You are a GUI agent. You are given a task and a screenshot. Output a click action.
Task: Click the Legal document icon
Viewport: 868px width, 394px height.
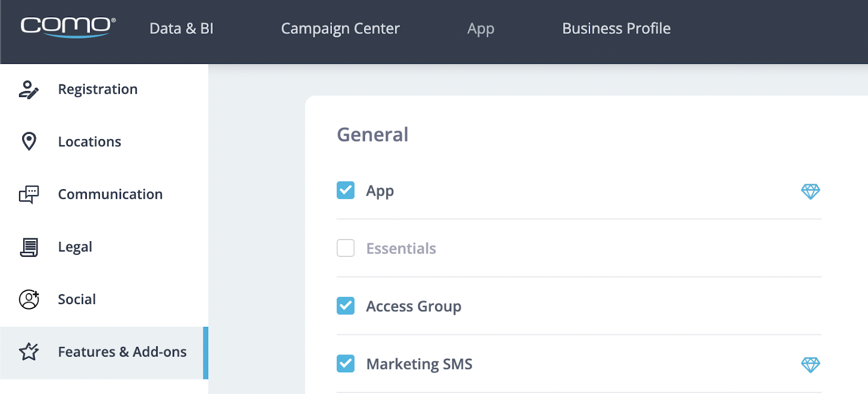point(29,247)
